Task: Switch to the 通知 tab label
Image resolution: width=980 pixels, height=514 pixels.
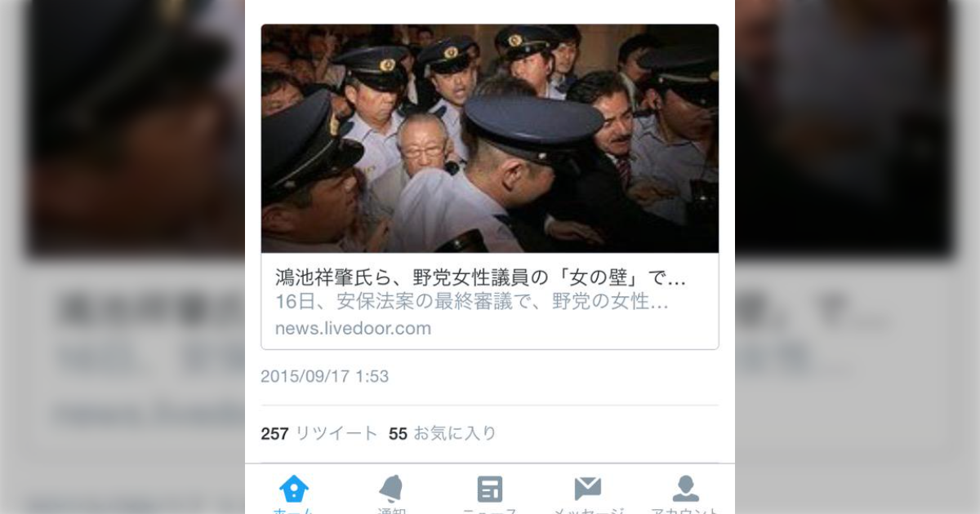Action: [391, 510]
